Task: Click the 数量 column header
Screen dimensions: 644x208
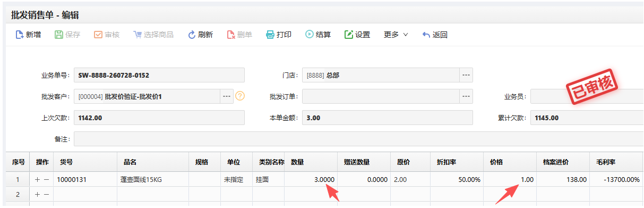Action: tap(311, 162)
